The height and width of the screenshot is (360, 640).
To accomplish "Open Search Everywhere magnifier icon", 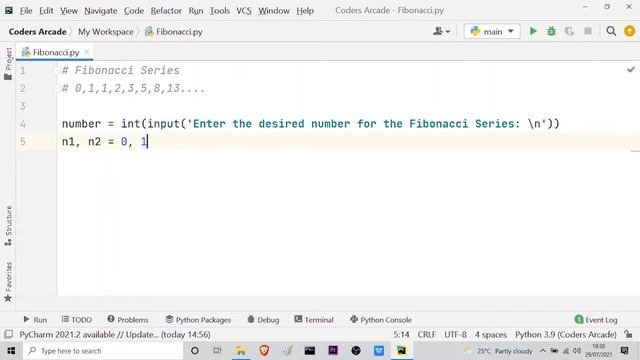I will click(x=611, y=31).
